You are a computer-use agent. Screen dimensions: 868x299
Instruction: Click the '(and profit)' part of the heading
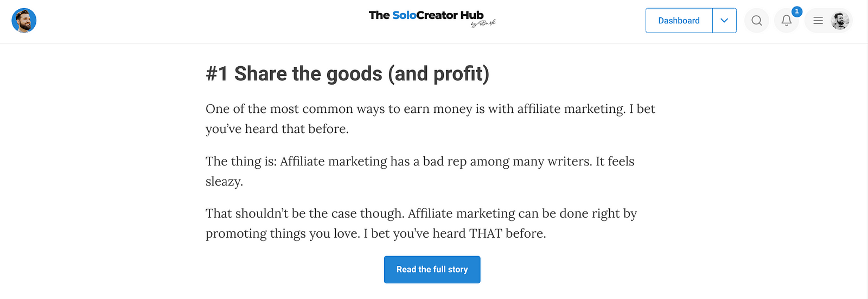439,73
